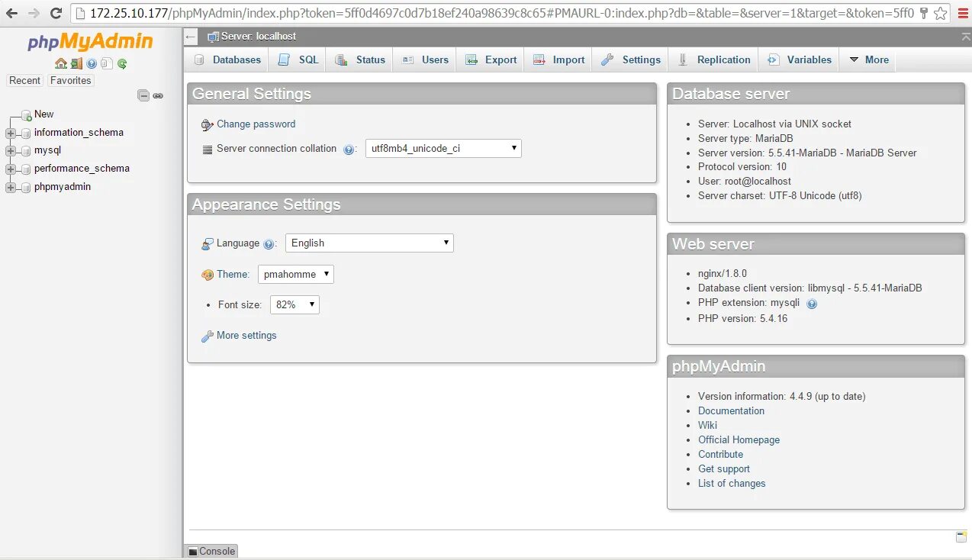Expand the phpmyadmin database node
Image resolution: width=972 pixels, height=560 pixels.
pyautogui.click(x=11, y=188)
